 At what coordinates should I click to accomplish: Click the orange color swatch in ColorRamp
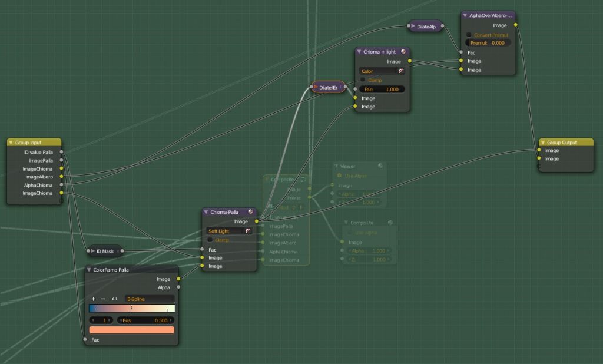click(x=131, y=330)
